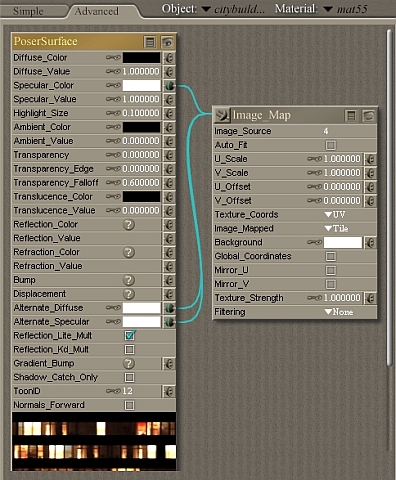
Task: Click Refraction_Color question mark icon
Action: tap(129, 252)
